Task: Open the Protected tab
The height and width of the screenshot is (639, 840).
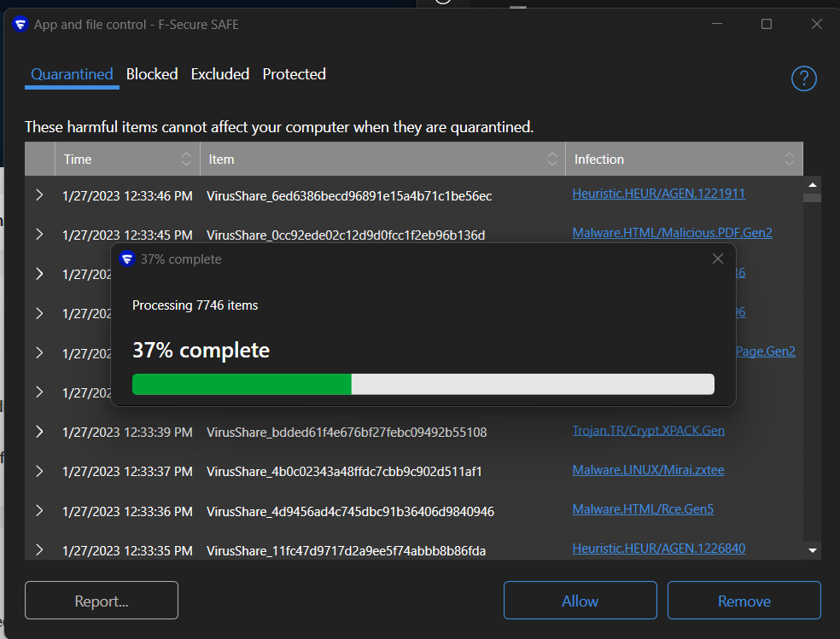Action: click(x=295, y=74)
